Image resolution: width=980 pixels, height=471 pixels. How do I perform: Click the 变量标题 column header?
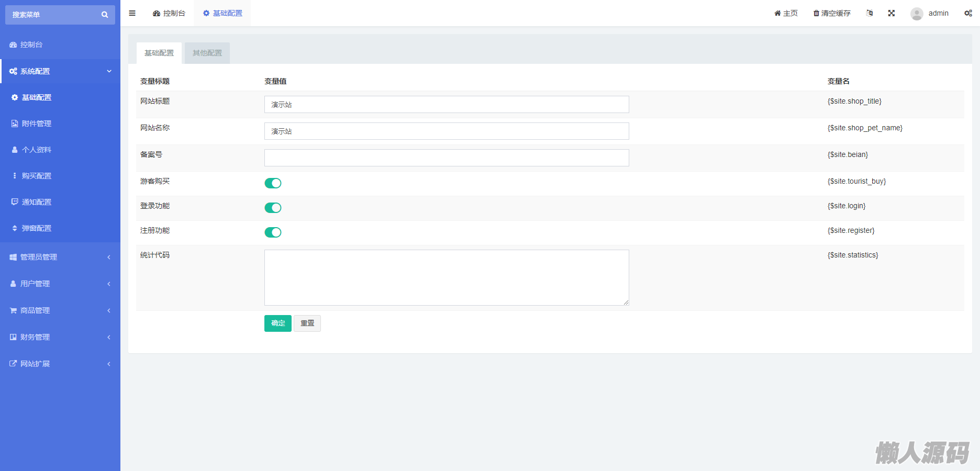(x=155, y=81)
